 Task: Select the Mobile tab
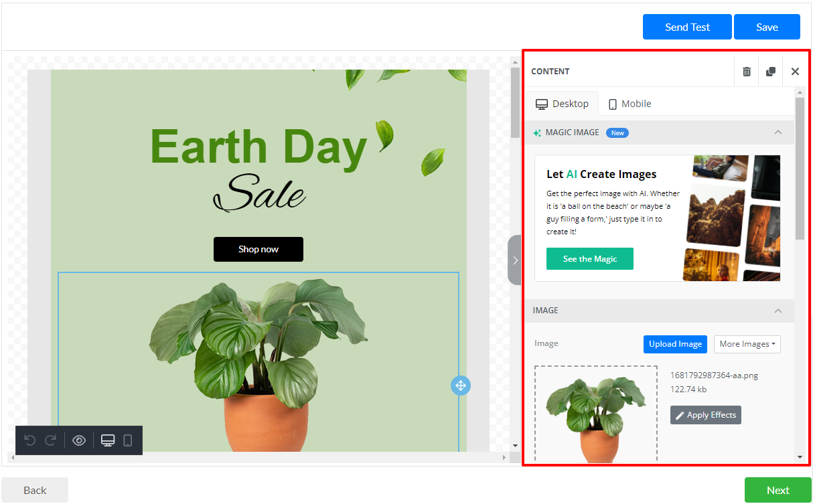pos(630,104)
